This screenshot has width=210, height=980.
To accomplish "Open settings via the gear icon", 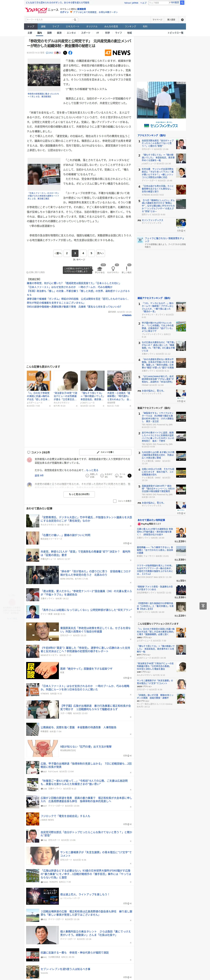I will (x=182, y=20).
